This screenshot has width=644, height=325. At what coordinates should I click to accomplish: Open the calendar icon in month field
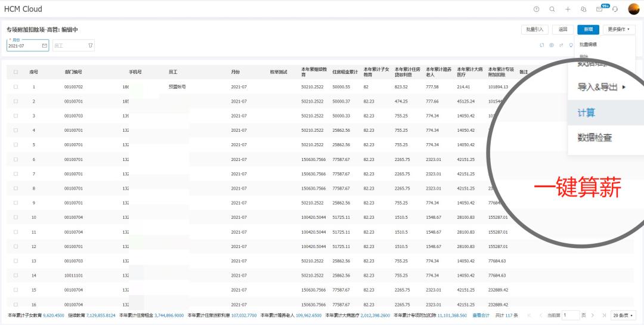(44, 45)
